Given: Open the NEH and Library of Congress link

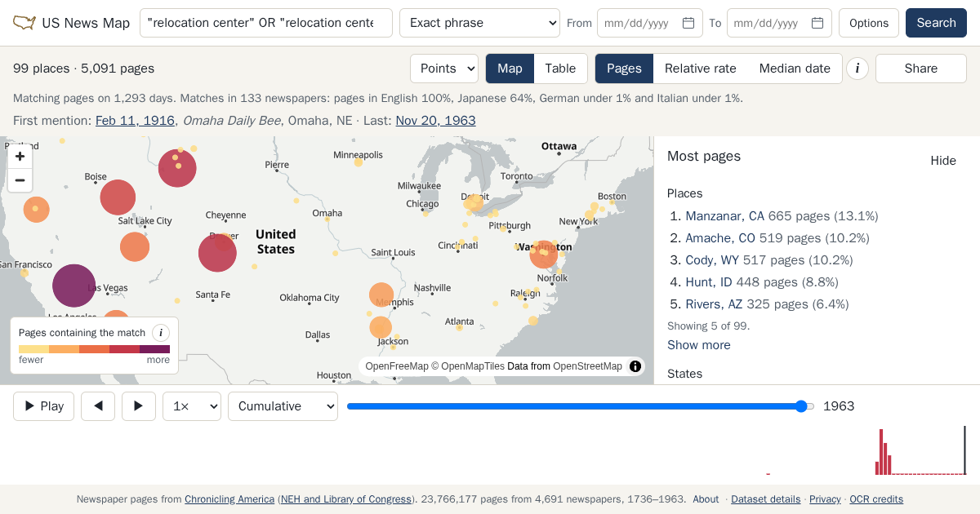Looking at the screenshot, I should click(x=346, y=499).
